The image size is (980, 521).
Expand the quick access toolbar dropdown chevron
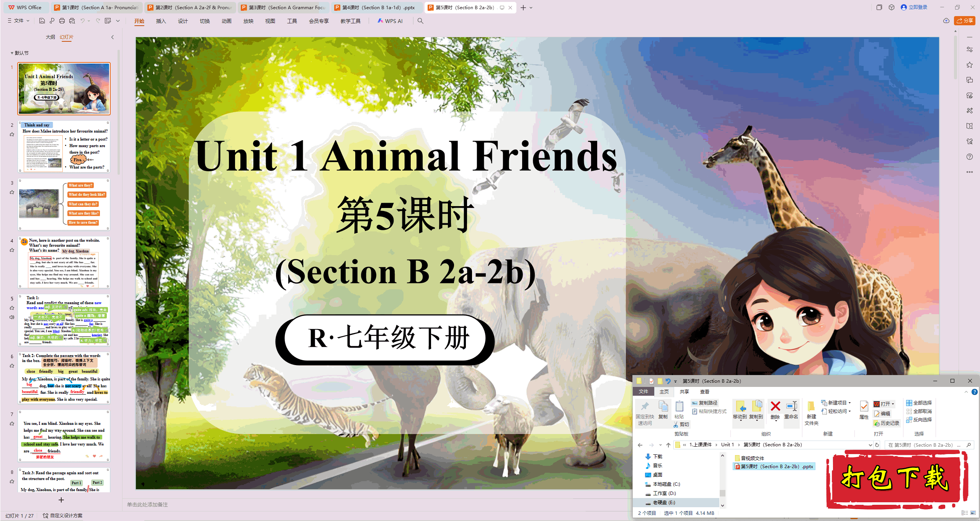pyautogui.click(x=118, y=21)
